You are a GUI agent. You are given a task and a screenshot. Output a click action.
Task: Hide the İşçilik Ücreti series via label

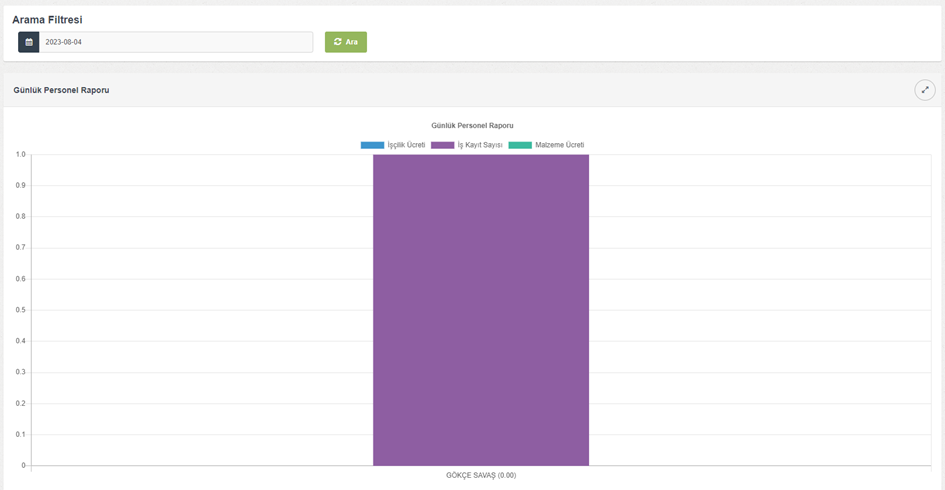click(407, 145)
